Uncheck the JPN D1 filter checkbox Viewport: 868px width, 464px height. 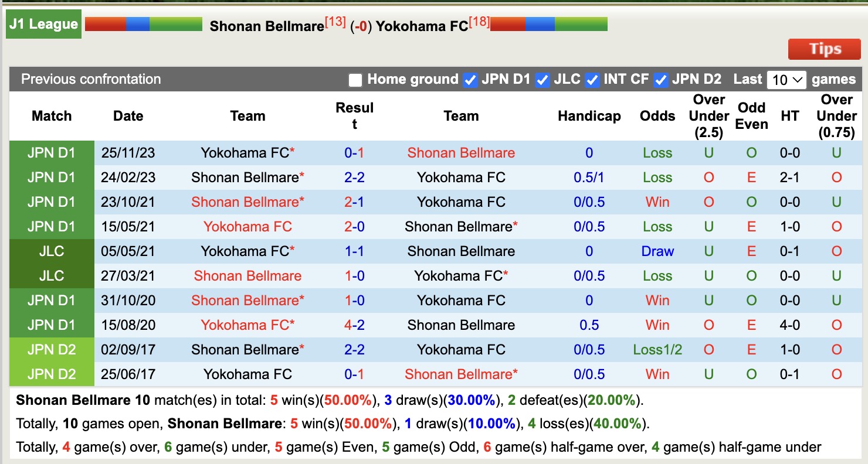point(470,80)
